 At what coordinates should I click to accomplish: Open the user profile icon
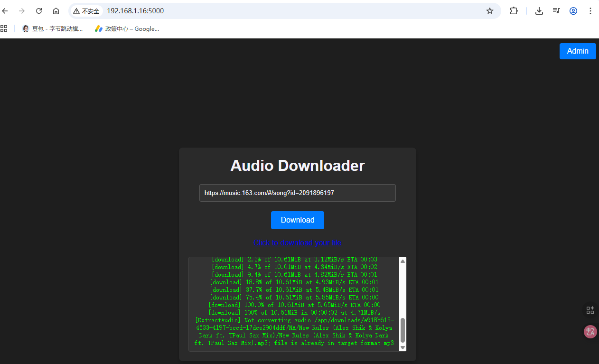[573, 11]
